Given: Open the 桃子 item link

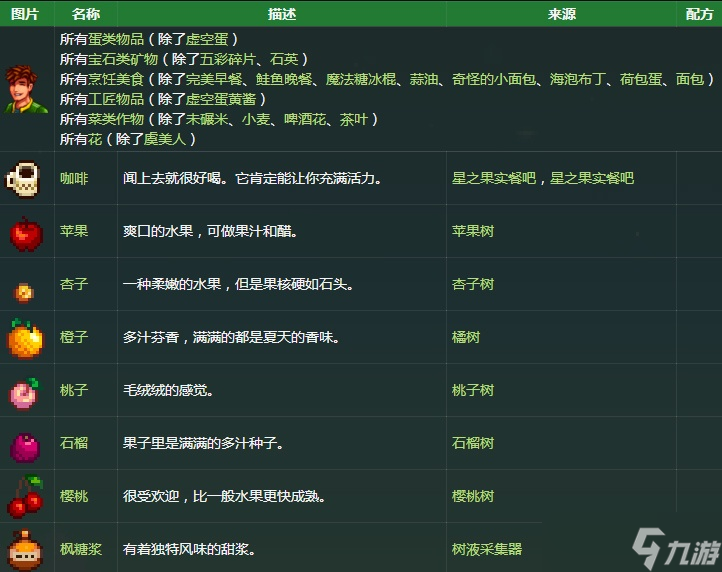Looking at the screenshot, I should [x=74, y=390].
